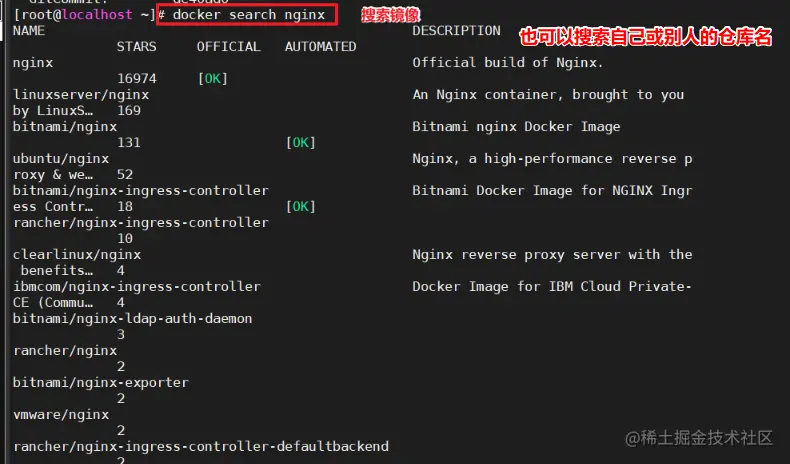Click the 'roxy & we…' wrapped description text

click(52, 175)
